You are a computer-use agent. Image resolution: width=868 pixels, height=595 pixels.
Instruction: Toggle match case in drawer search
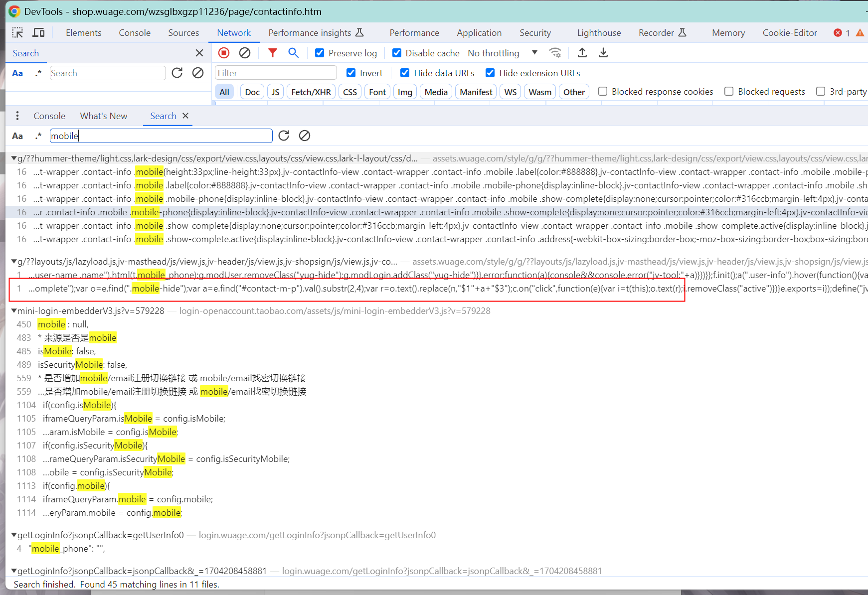(17, 136)
